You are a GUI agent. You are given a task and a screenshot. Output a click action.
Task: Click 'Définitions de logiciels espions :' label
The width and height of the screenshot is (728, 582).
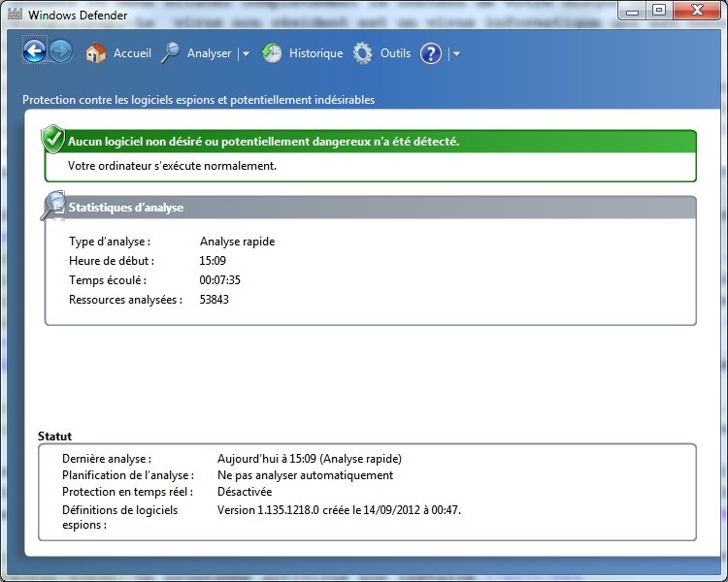click(119, 517)
